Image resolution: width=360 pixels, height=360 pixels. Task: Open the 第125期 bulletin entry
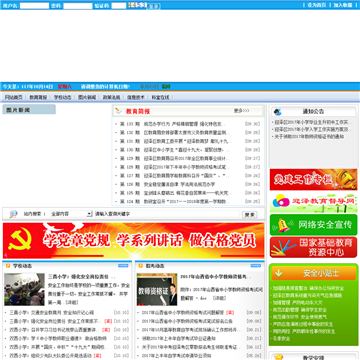point(175,193)
